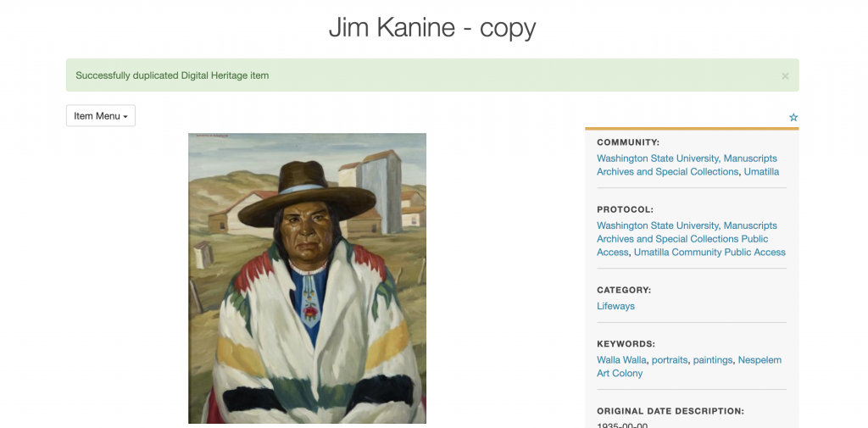
Task: Dismiss the success alert with the X
Action: pyautogui.click(x=785, y=76)
